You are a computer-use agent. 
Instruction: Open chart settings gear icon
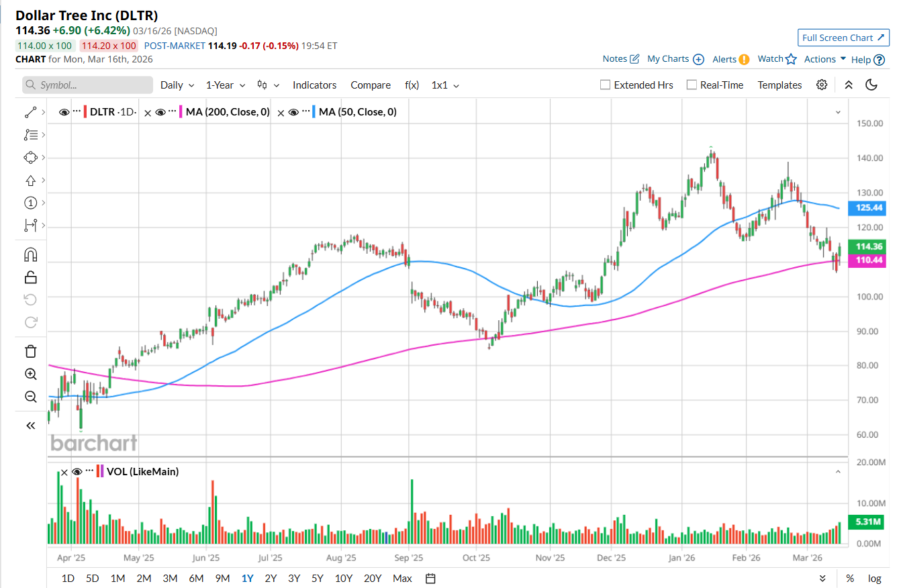(x=822, y=85)
